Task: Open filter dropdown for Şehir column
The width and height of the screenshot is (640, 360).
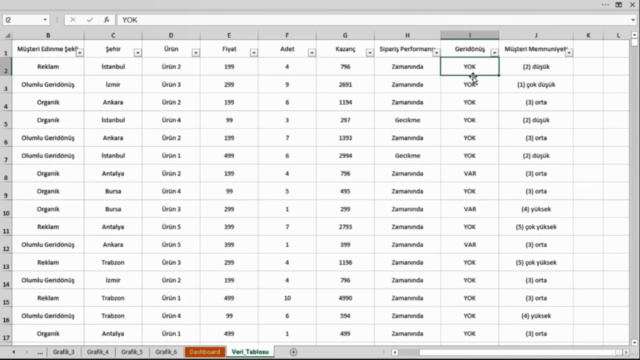Action: [x=138, y=53]
